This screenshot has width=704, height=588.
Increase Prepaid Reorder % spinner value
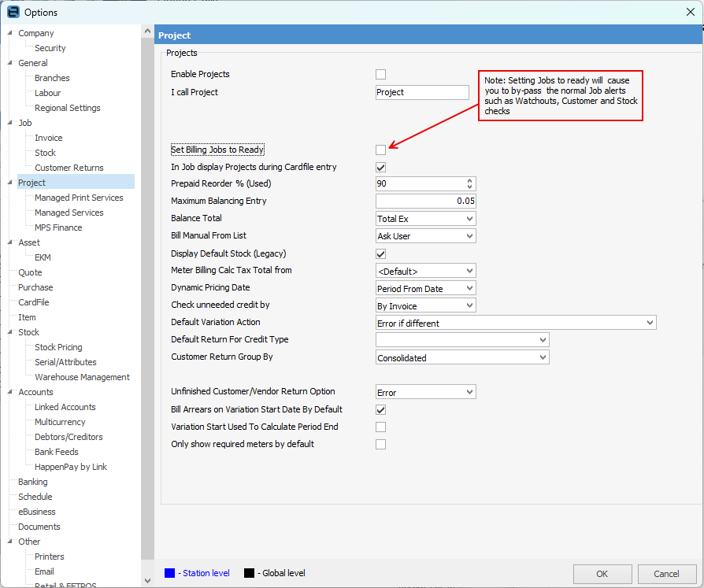469,181
